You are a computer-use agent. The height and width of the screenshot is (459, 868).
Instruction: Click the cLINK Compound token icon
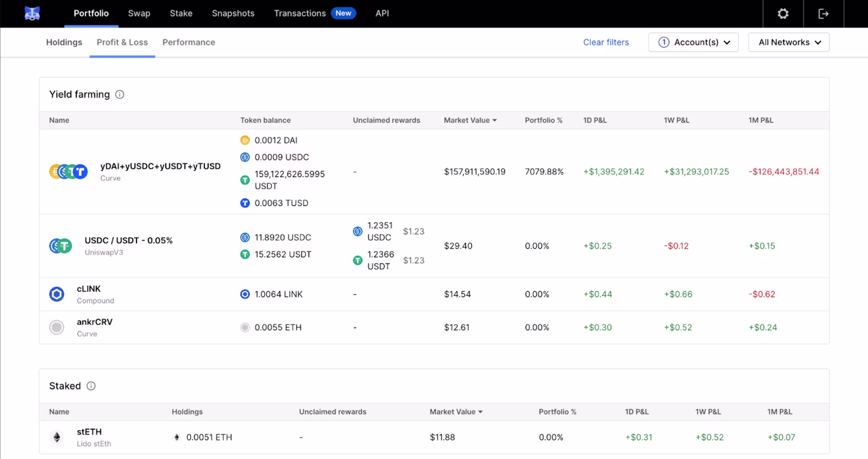pos(57,294)
